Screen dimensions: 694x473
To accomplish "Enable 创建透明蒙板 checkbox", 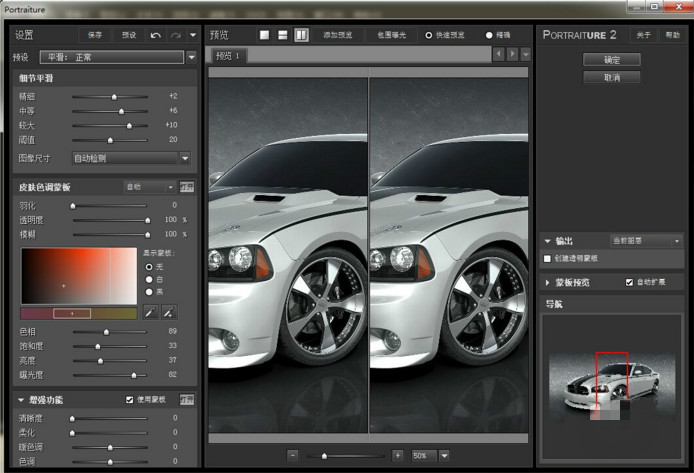I will click(547, 258).
